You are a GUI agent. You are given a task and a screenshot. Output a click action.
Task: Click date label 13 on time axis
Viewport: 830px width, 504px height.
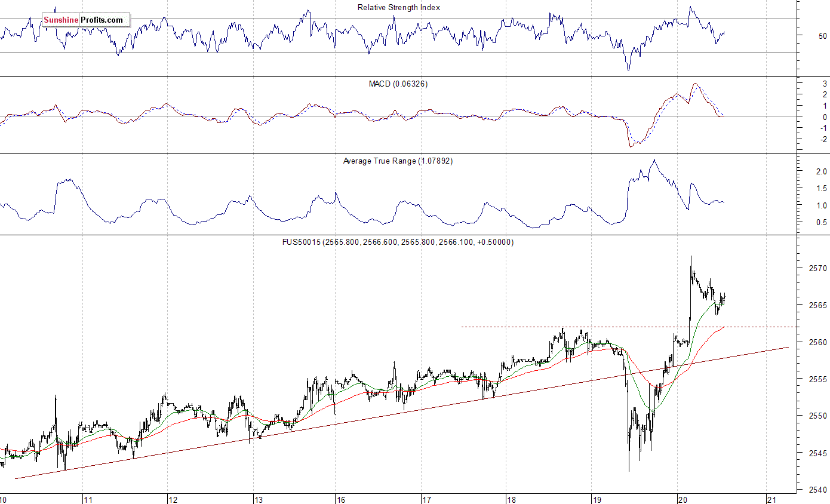pos(259,499)
